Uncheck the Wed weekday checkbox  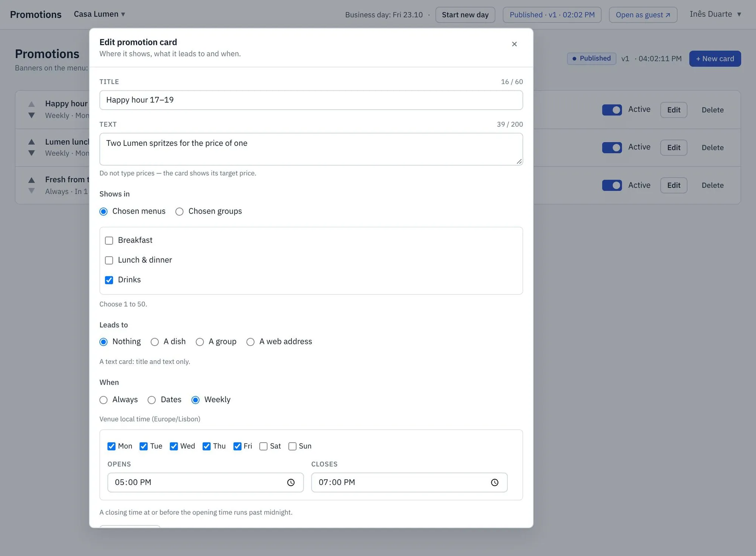[x=174, y=446]
